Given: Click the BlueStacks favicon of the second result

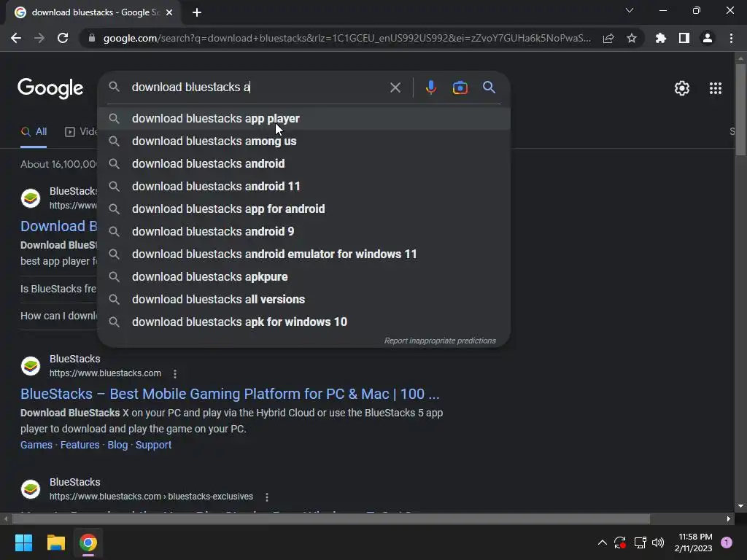Looking at the screenshot, I should point(31,366).
